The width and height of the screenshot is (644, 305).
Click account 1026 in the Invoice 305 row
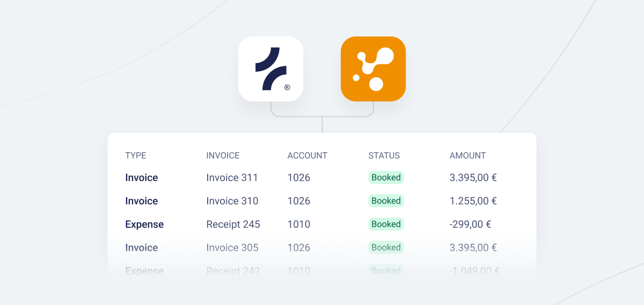299,248
